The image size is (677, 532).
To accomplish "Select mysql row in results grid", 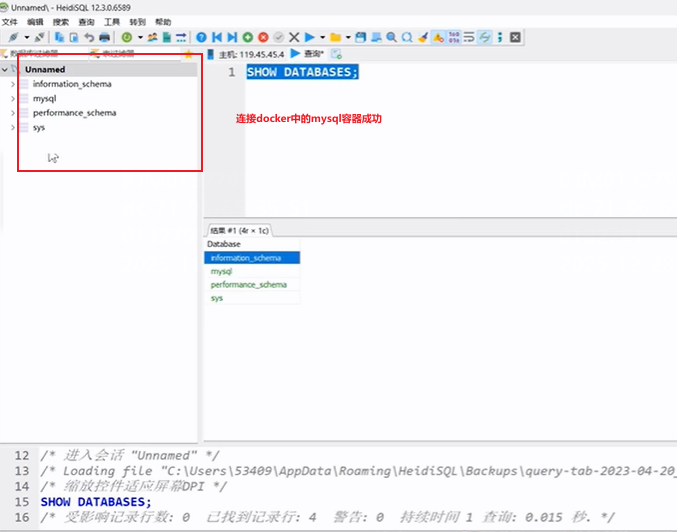I will (x=252, y=272).
